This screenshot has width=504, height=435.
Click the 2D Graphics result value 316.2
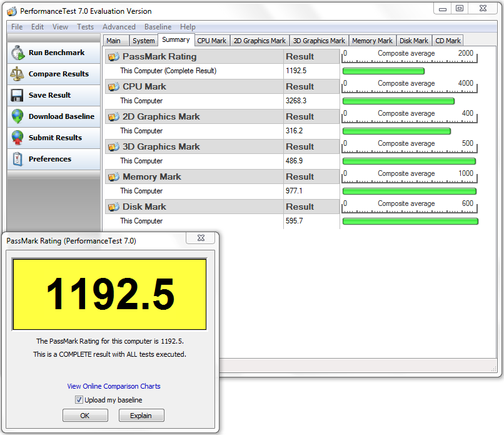pos(294,131)
